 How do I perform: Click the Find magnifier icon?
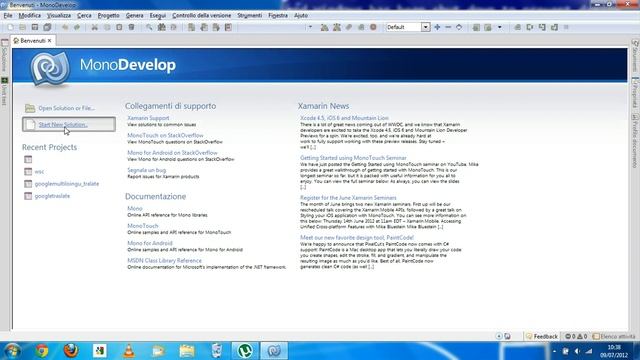coord(149,27)
